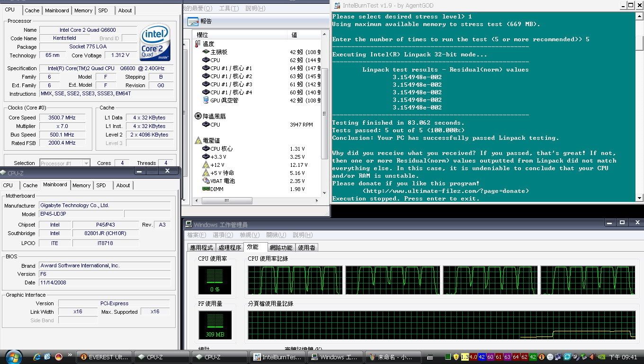
Task: Click the Core Speed value 3500.7 MHz
Action: (x=62, y=118)
